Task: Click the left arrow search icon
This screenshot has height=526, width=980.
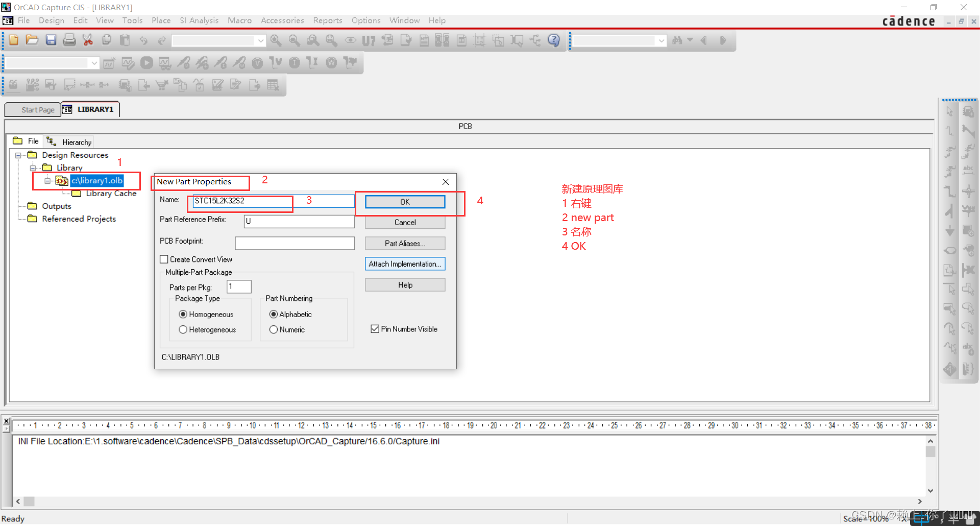Action: (x=704, y=40)
